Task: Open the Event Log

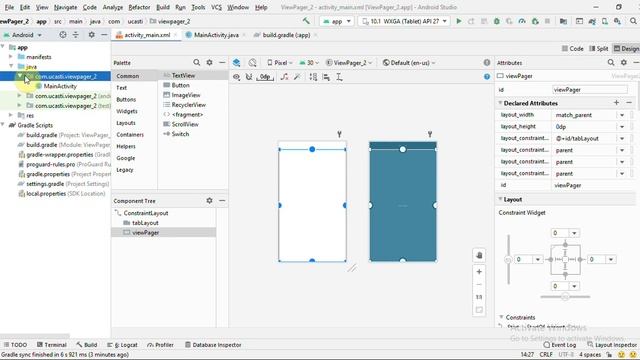Action: (x=560, y=345)
